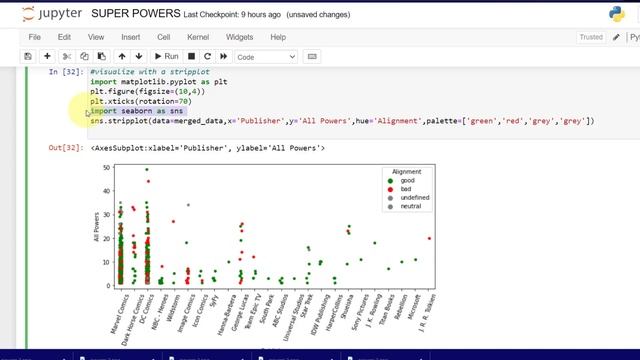Click the Jupyter logo
Screen dimensions: 640x360
click(52, 14)
